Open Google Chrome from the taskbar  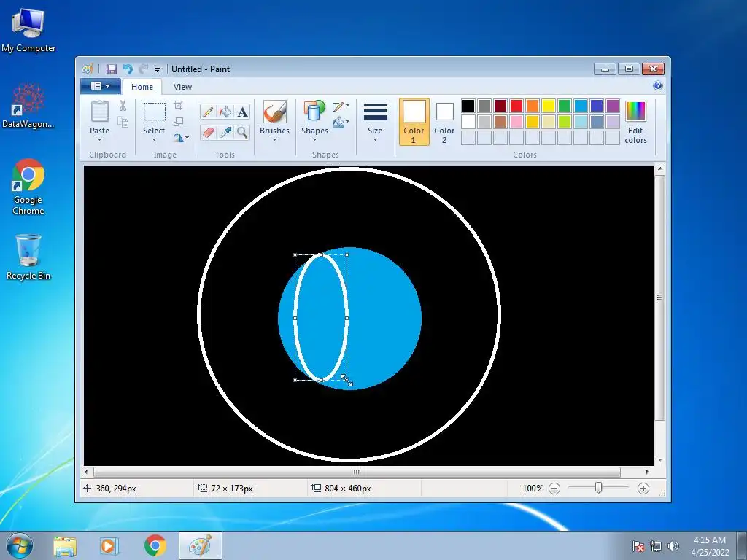click(x=155, y=545)
